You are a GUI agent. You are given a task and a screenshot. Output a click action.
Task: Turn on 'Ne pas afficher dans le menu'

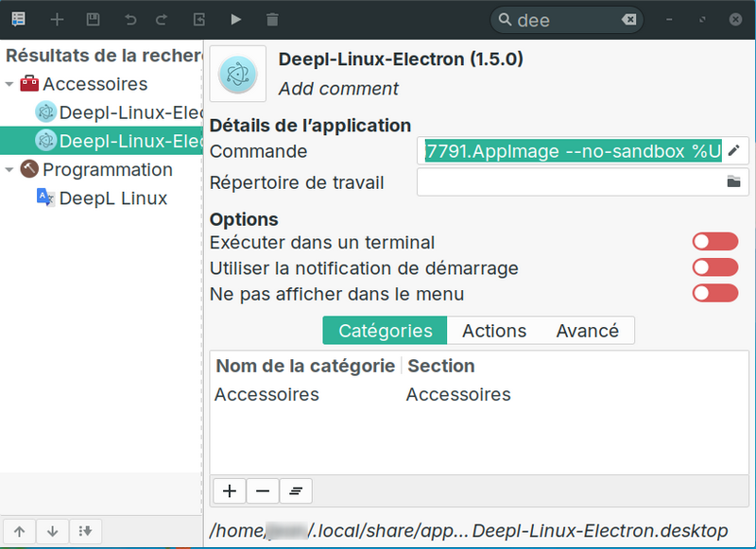coord(714,294)
